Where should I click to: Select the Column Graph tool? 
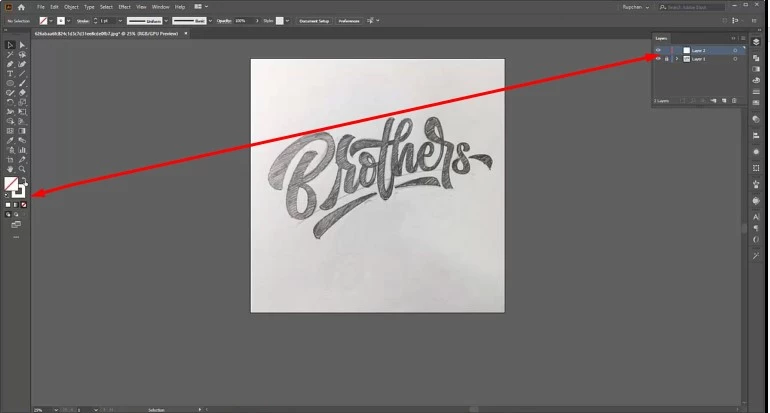point(22,150)
